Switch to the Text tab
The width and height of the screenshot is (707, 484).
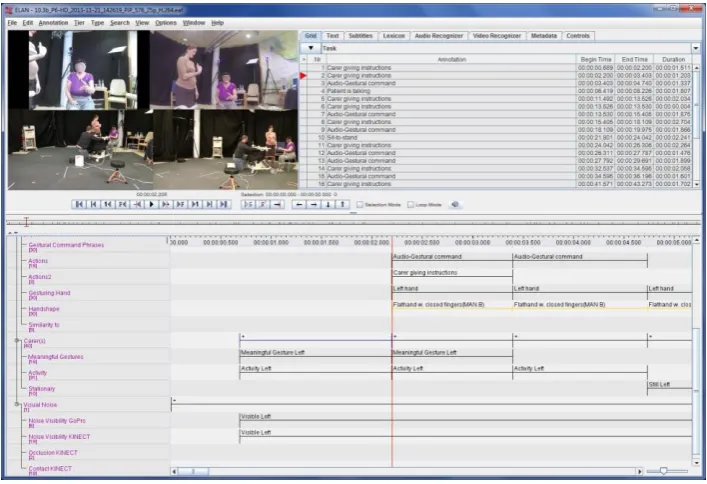pos(332,36)
